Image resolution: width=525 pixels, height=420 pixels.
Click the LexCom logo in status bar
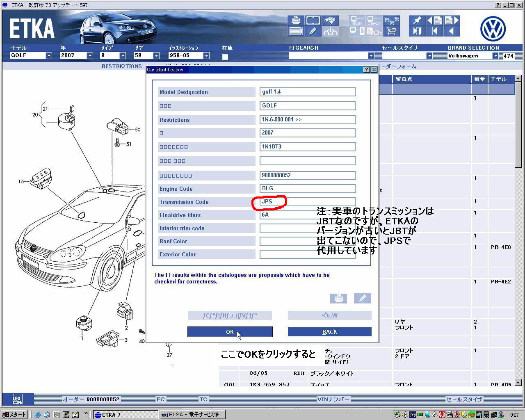18,399
